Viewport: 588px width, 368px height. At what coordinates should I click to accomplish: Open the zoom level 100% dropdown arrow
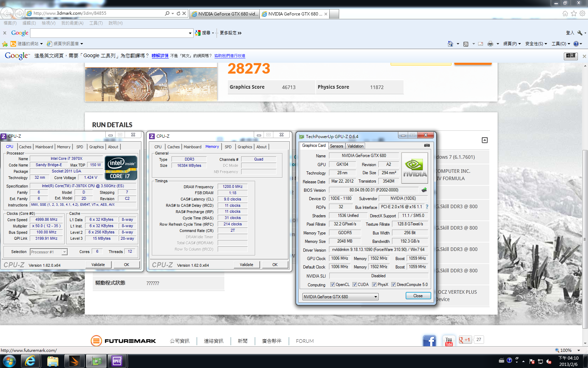pos(579,350)
